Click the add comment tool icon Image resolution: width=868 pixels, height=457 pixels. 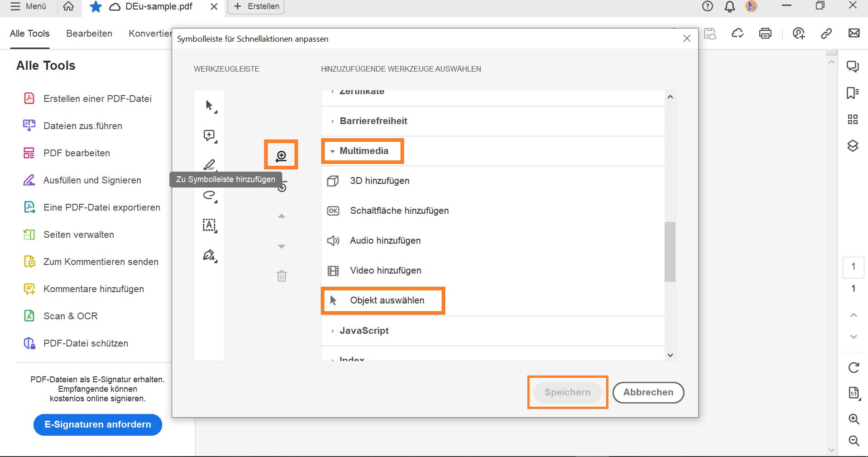click(x=209, y=135)
